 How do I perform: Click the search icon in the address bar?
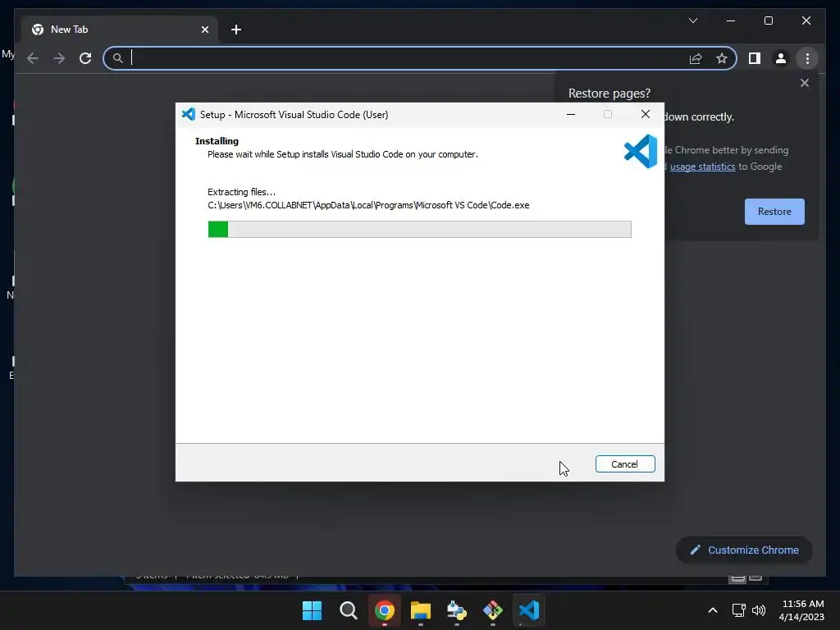pyautogui.click(x=118, y=58)
